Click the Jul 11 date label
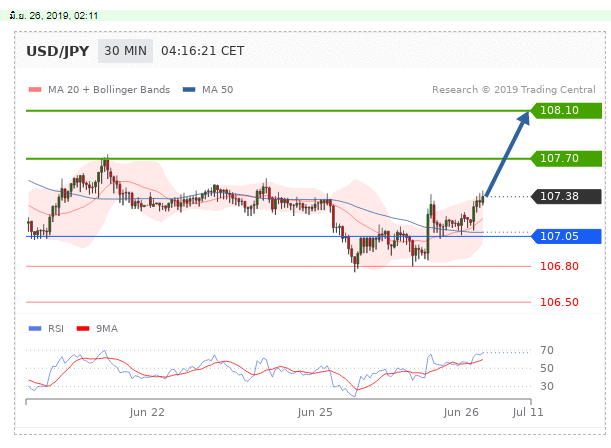The height and width of the screenshot is (448, 611). pos(528,412)
